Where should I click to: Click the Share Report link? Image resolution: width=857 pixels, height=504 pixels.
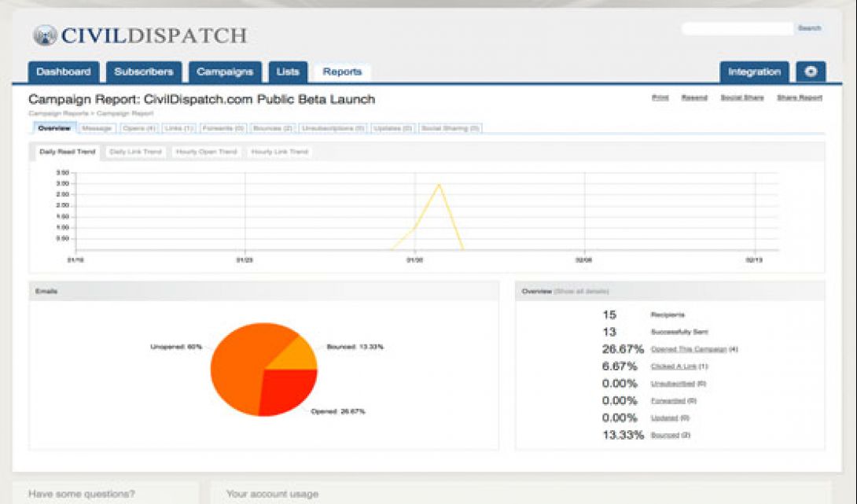[x=800, y=97]
